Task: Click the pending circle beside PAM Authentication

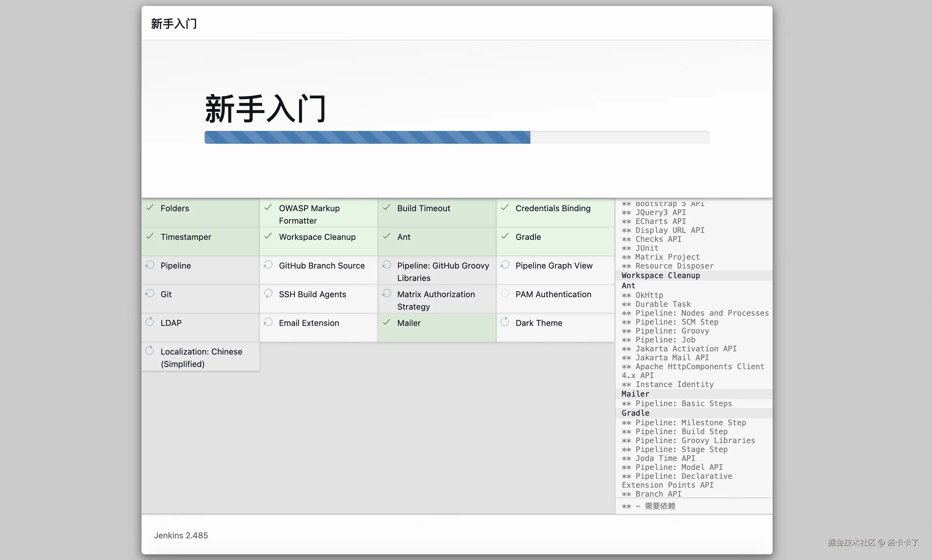Action: [505, 294]
